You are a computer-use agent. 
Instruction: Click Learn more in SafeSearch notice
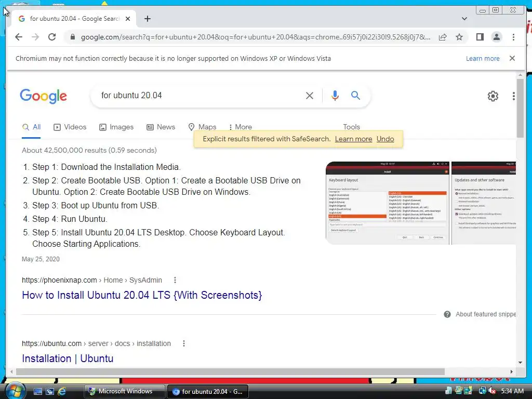[353, 139]
